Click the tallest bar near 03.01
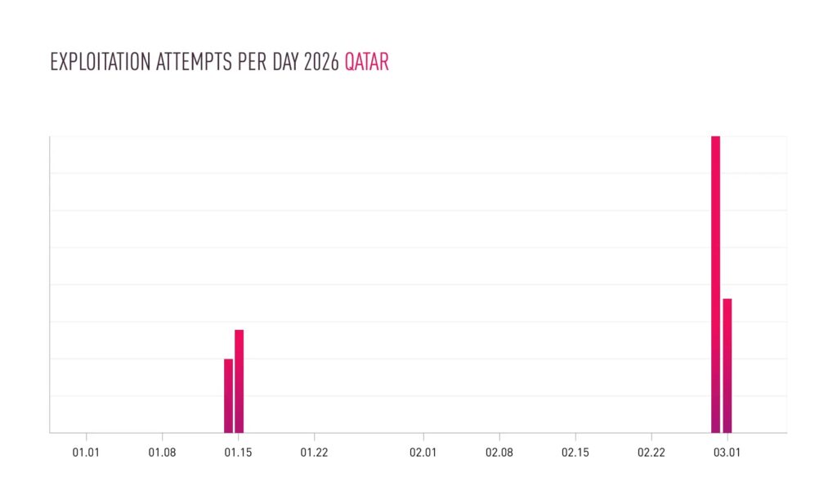The image size is (837, 504). pyautogui.click(x=715, y=284)
